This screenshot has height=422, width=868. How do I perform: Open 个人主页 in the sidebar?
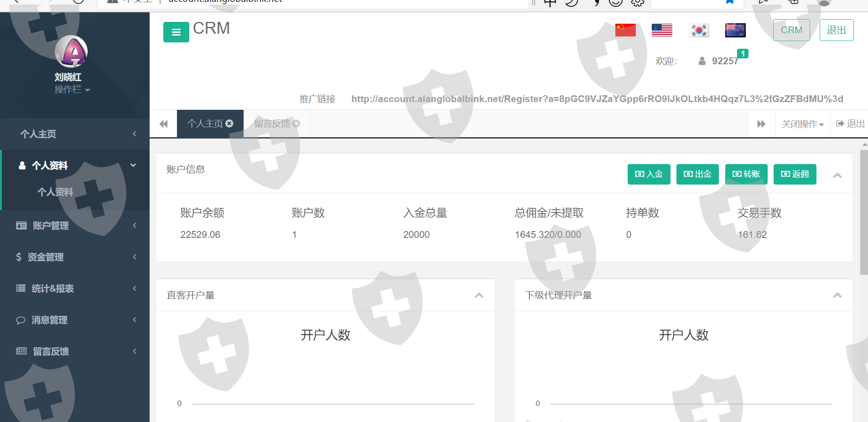click(x=75, y=134)
